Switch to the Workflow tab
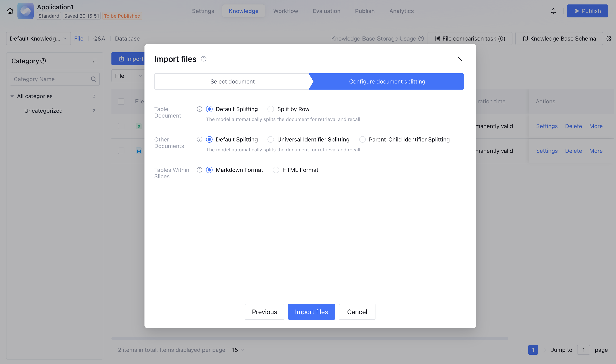The width and height of the screenshot is (616, 364). (x=286, y=11)
